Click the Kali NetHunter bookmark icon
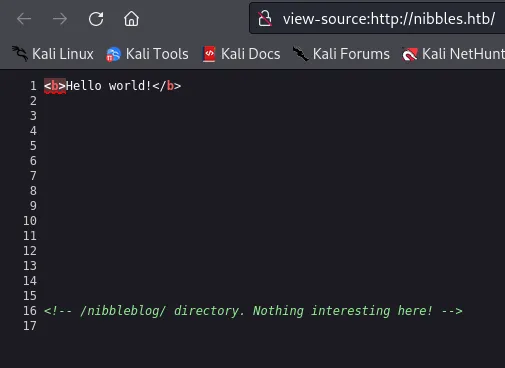The height and width of the screenshot is (368, 505). pyautogui.click(x=410, y=54)
